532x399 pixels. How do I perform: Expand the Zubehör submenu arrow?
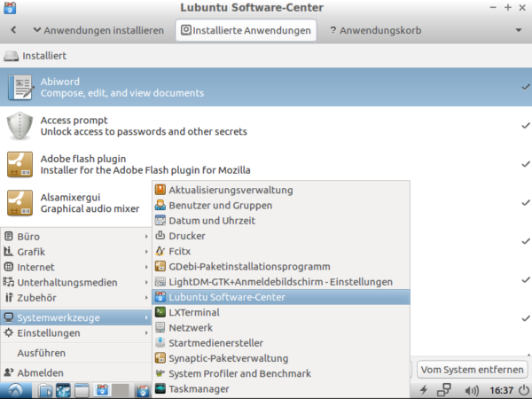pyautogui.click(x=146, y=297)
